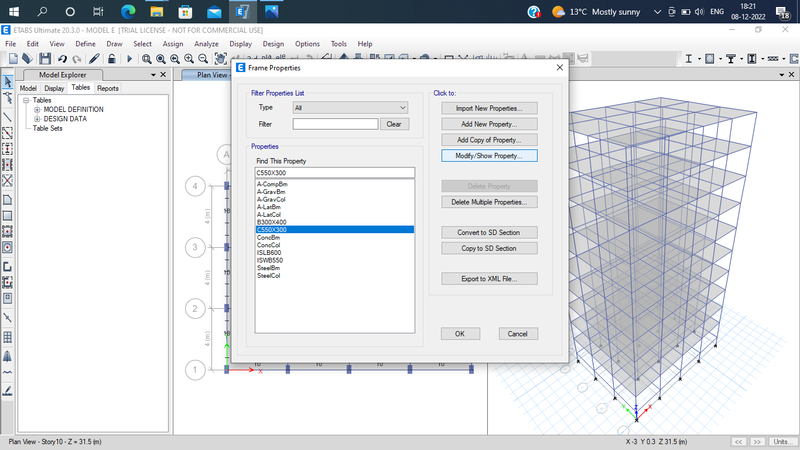
Task: Click the pencil refresh/edit icon
Action: point(94,59)
